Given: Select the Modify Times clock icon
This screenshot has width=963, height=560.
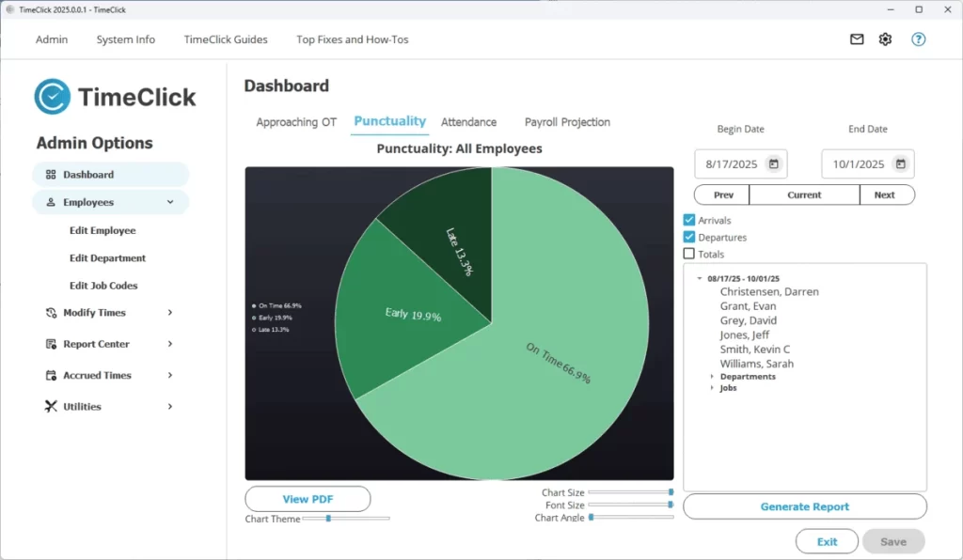Looking at the screenshot, I should [51, 312].
